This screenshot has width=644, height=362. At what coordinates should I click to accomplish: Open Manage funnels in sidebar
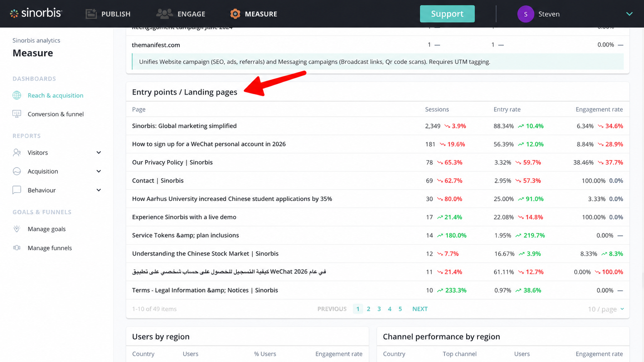point(50,248)
